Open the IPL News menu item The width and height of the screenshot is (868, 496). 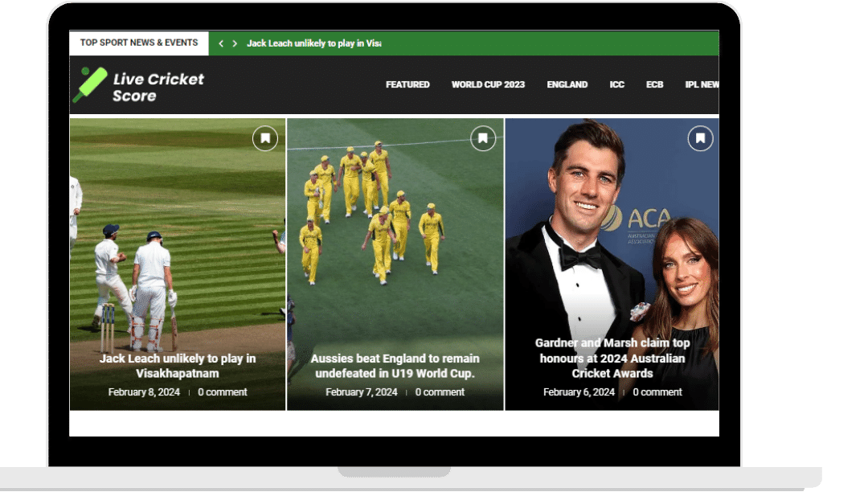701,84
